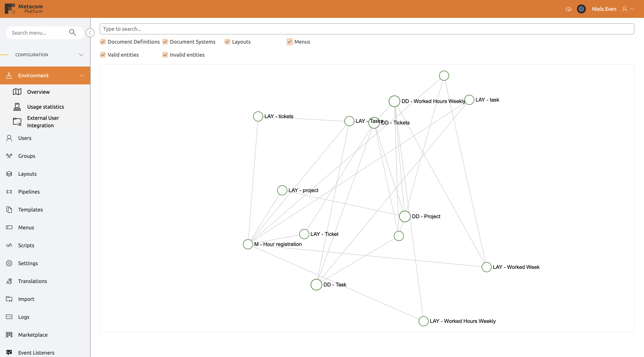Open the user profile dropdown arrow

[x=632, y=9]
